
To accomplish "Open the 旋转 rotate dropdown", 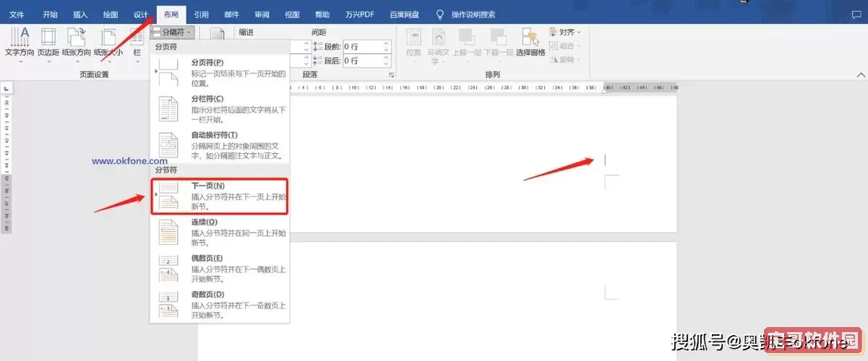I will pyautogui.click(x=565, y=59).
